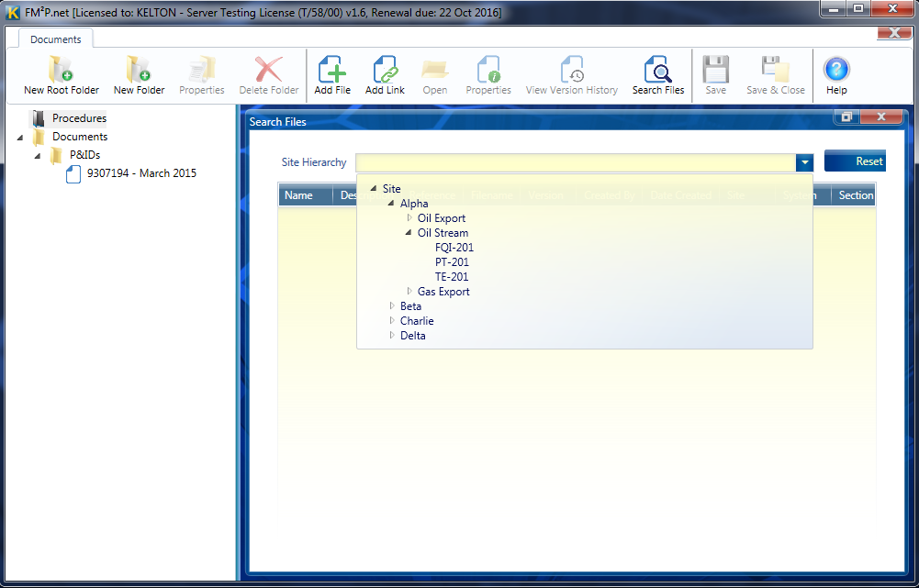Select Beta in hierarchy tree
Image resolution: width=919 pixels, height=588 pixels.
[410, 305]
